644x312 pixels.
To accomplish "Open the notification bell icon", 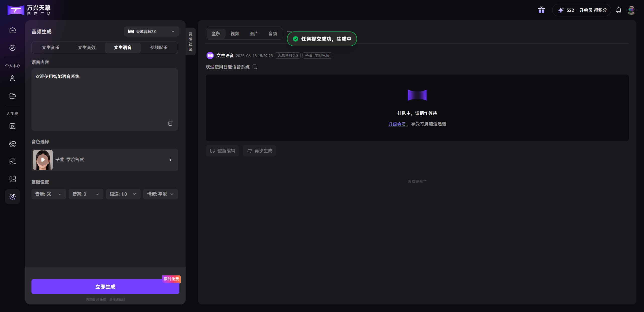I will pos(619,10).
